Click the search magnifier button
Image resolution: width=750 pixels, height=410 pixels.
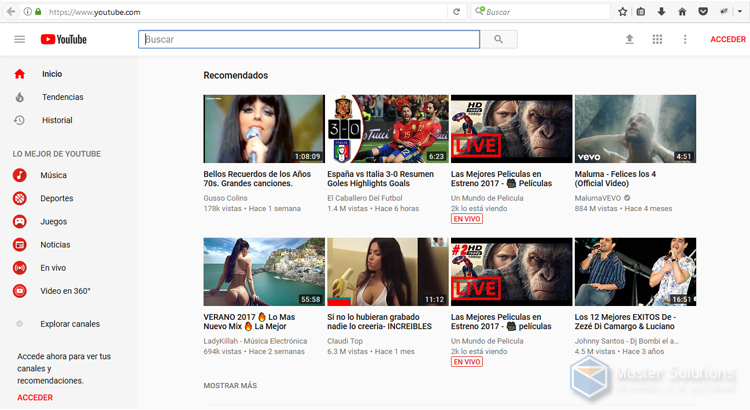[x=498, y=39]
